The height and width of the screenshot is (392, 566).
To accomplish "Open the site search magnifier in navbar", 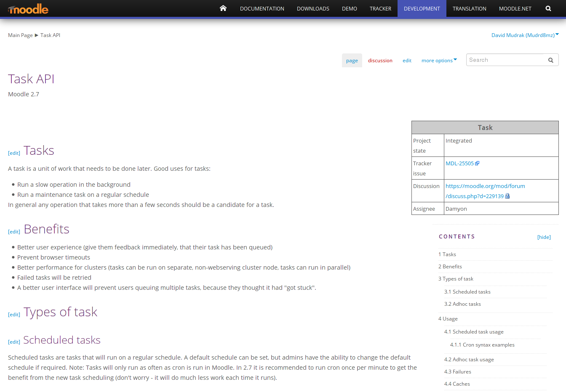I will [x=548, y=8].
